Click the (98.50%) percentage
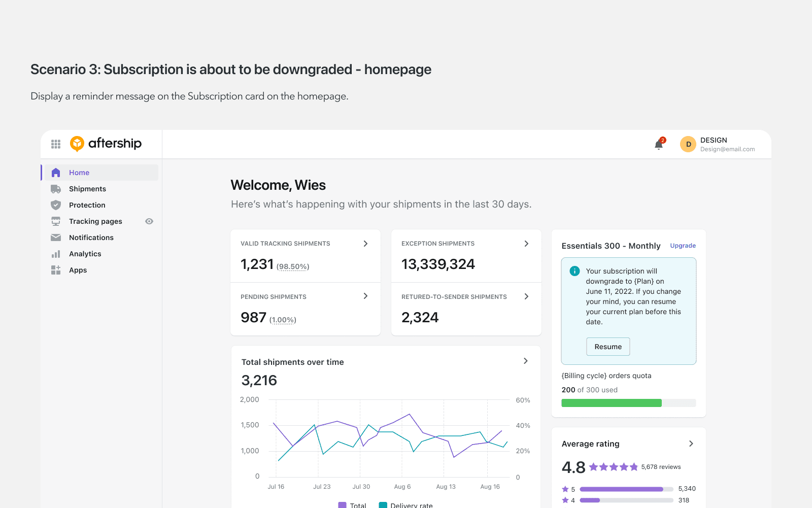 (x=293, y=266)
